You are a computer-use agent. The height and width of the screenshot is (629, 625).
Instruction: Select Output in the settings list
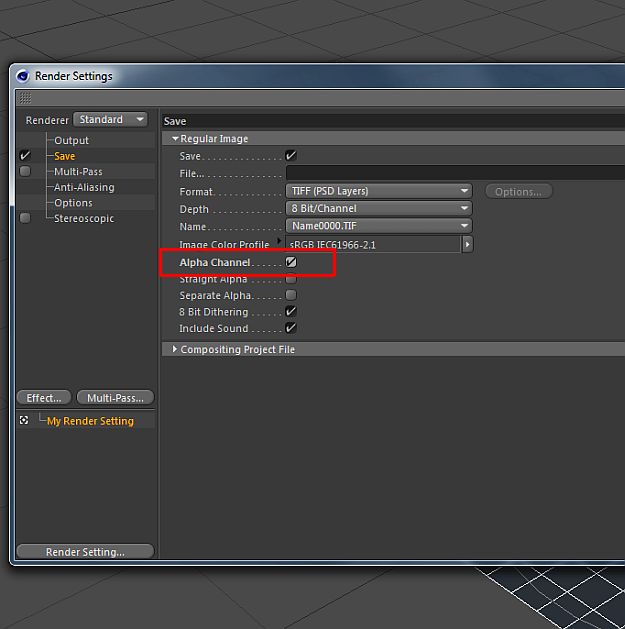point(71,140)
